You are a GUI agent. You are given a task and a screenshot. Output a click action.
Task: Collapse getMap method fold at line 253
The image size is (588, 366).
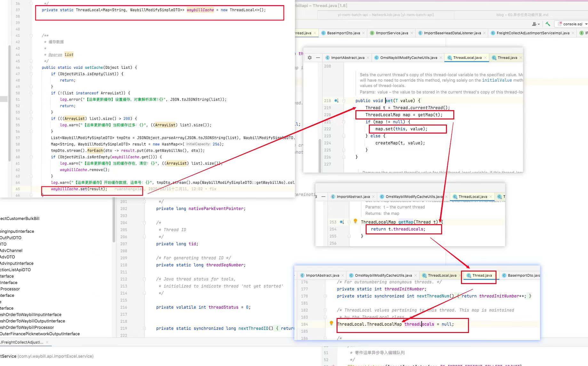click(349, 222)
